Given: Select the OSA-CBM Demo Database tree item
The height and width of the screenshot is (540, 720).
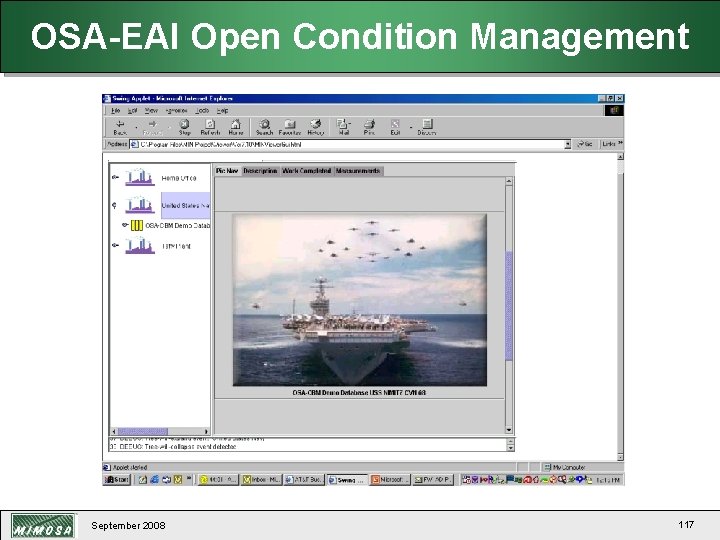Looking at the screenshot, I should coord(177,225).
